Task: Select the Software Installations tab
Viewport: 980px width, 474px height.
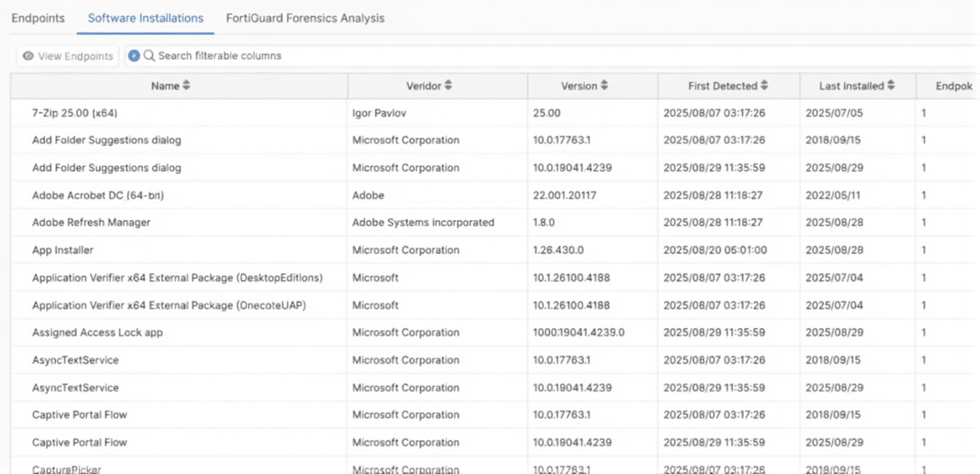Action: coord(145,18)
